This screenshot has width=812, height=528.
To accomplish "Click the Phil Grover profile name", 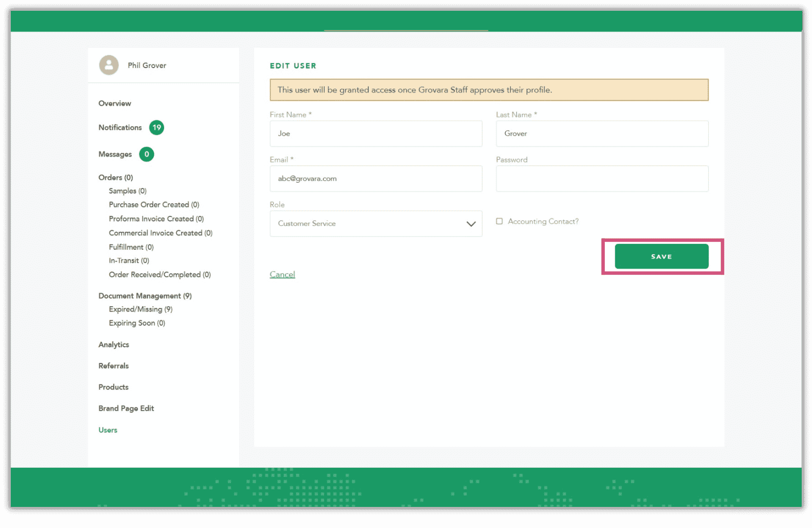I will click(147, 65).
